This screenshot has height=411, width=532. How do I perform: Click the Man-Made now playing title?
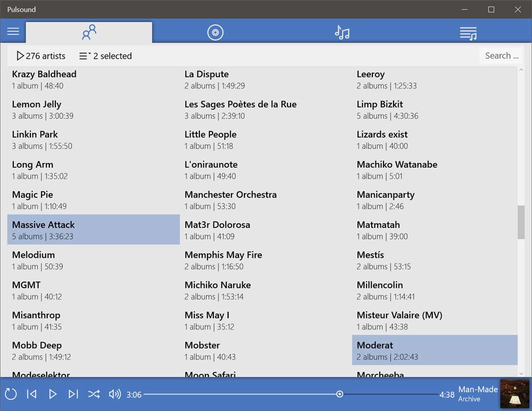point(478,389)
